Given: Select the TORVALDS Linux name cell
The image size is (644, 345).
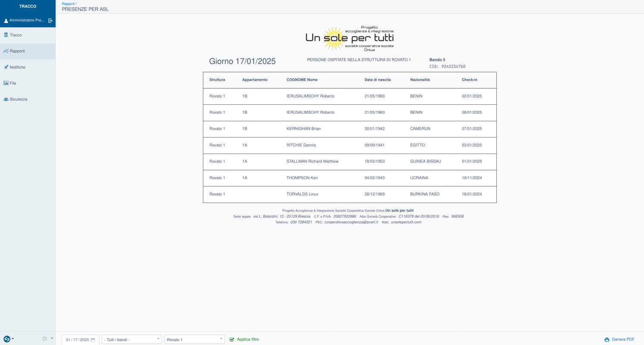Looking at the screenshot, I should [x=302, y=194].
